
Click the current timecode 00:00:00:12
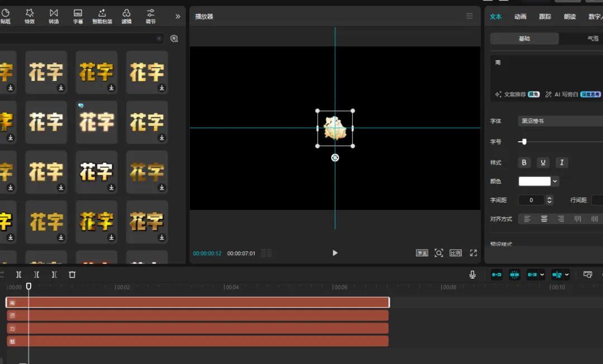[x=207, y=253]
